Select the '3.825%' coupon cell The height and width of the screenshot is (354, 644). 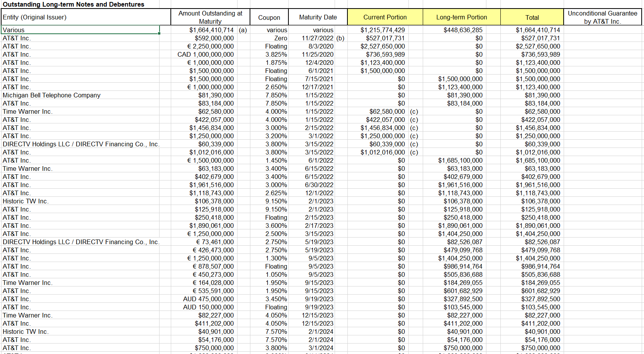[269, 54]
